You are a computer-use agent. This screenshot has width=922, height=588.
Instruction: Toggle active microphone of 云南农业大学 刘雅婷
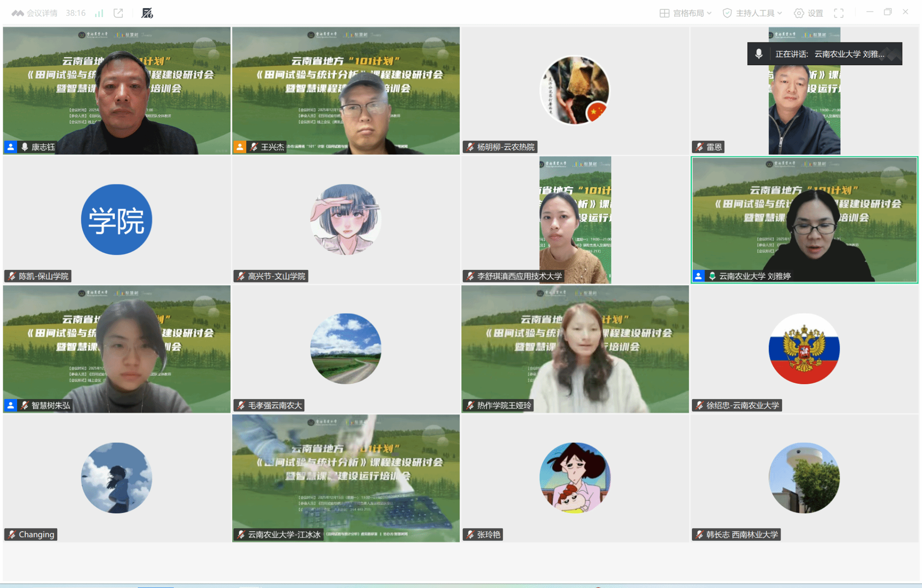tap(712, 276)
